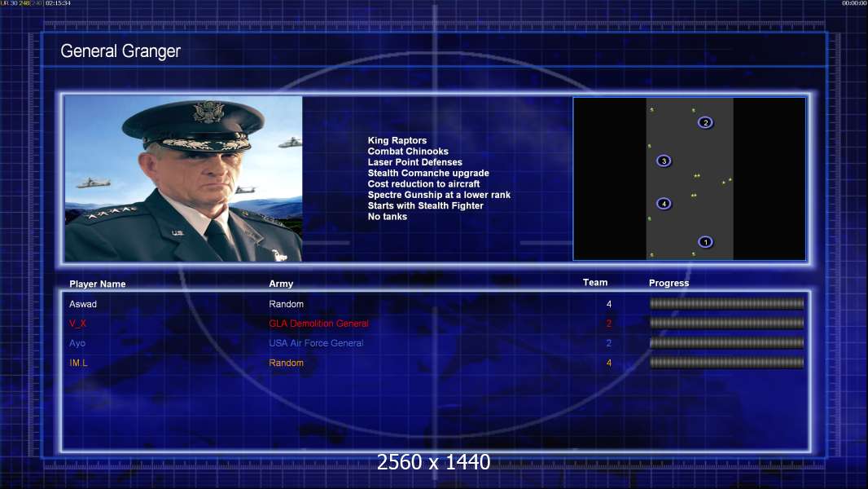Select player name Ayo
The height and width of the screenshot is (489, 868).
(x=77, y=343)
